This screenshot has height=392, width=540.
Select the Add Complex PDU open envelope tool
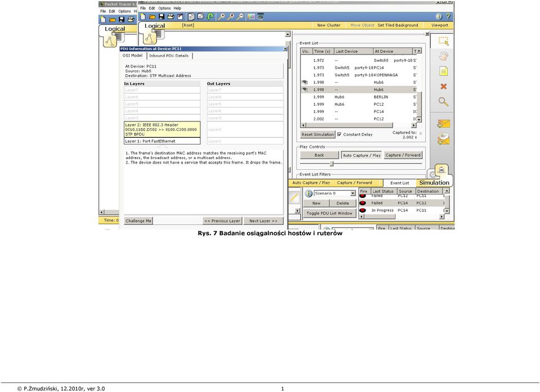click(x=444, y=139)
